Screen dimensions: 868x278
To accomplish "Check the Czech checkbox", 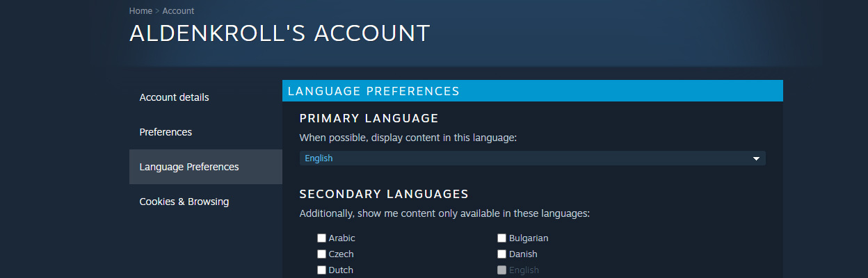I will click(x=321, y=254).
